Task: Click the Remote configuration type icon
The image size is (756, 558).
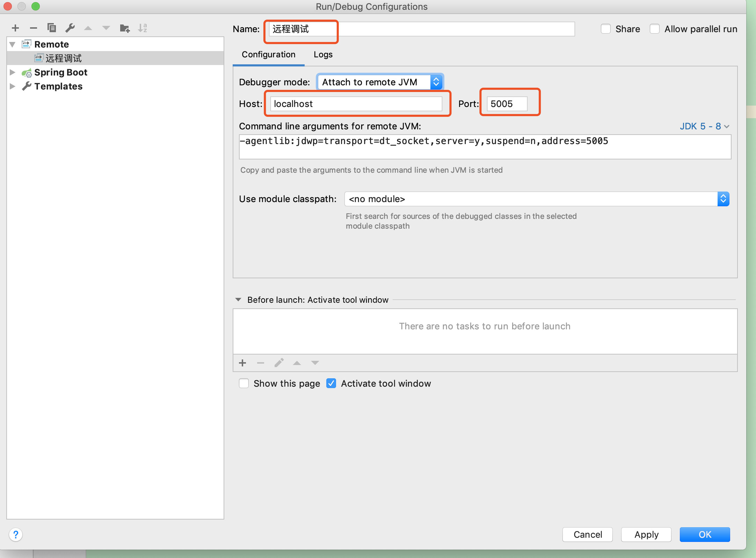Action: coord(27,44)
